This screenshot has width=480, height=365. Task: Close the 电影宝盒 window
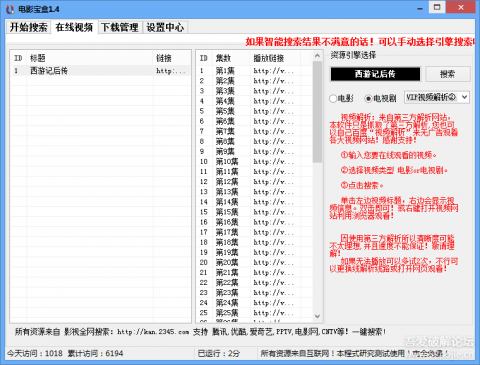[461, 7]
